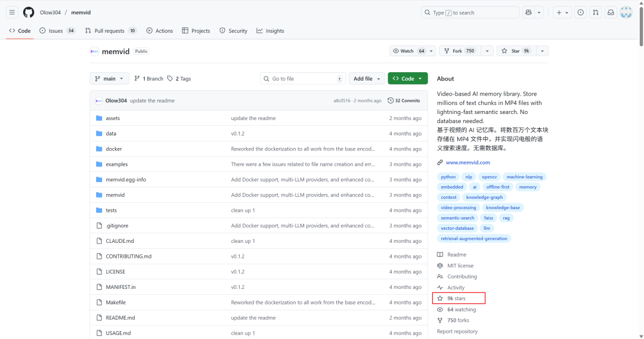
Task: Open CLAUDE.md file
Action: [x=119, y=241]
